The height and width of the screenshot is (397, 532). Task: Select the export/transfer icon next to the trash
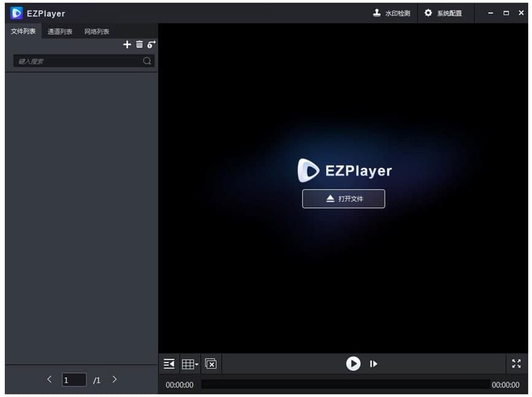point(151,44)
